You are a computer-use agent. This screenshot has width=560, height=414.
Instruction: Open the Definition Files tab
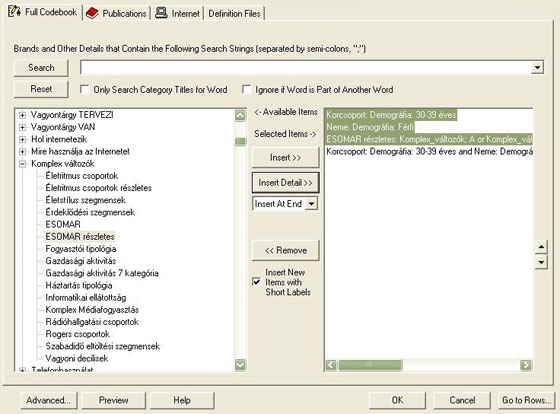pos(234,14)
